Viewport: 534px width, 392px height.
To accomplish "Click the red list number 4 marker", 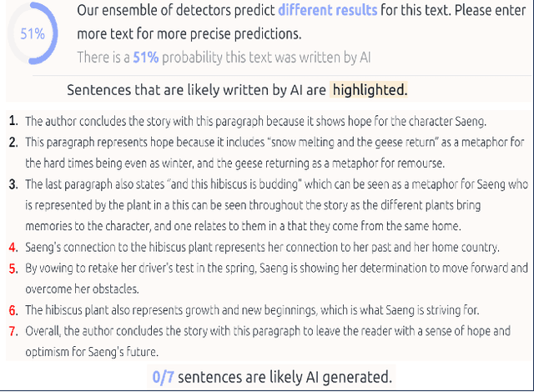I will point(13,248).
